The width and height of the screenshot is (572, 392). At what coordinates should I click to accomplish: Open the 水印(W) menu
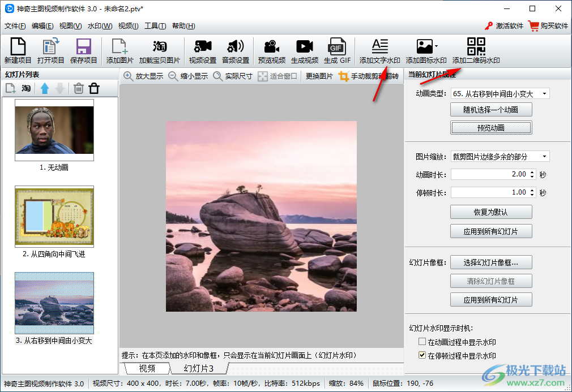[x=100, y=26]
